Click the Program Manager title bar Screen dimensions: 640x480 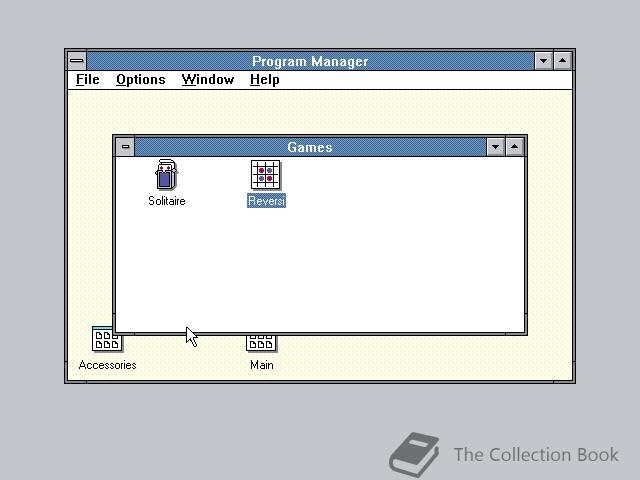pyautogui.click(x=310, y=61)
